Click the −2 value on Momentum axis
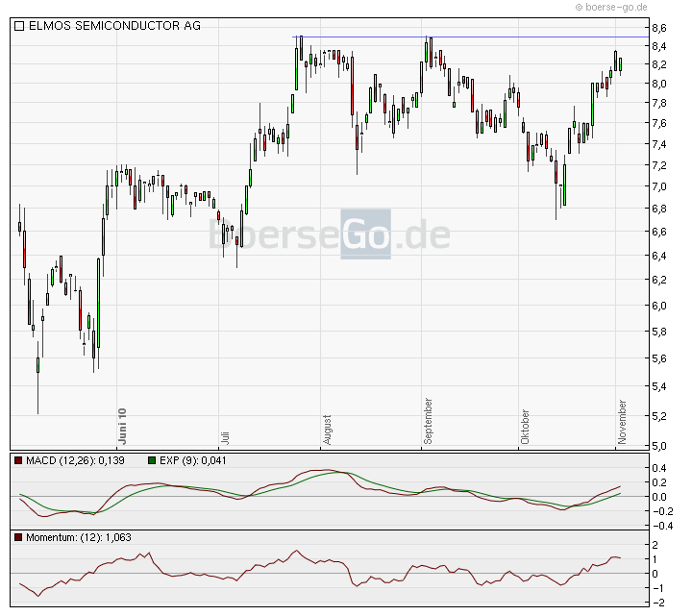This screenshot has height=616, width=692. point(658,603)
